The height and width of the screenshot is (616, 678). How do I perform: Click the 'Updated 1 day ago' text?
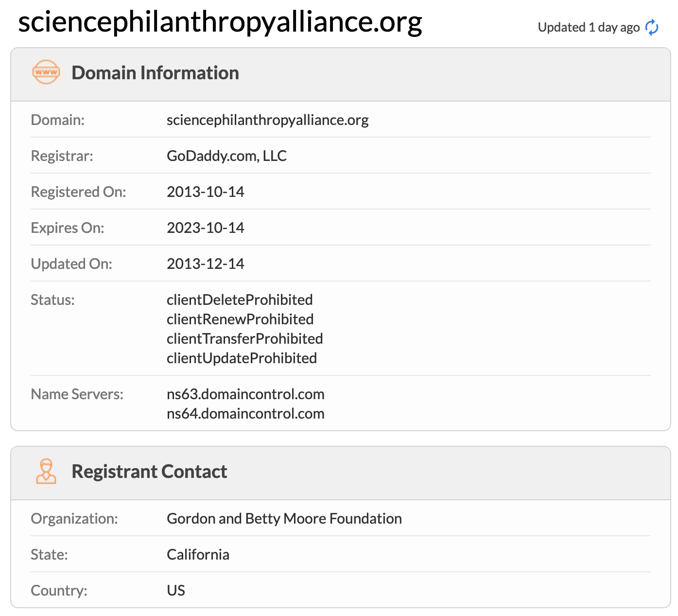click(x=589, y=27)
